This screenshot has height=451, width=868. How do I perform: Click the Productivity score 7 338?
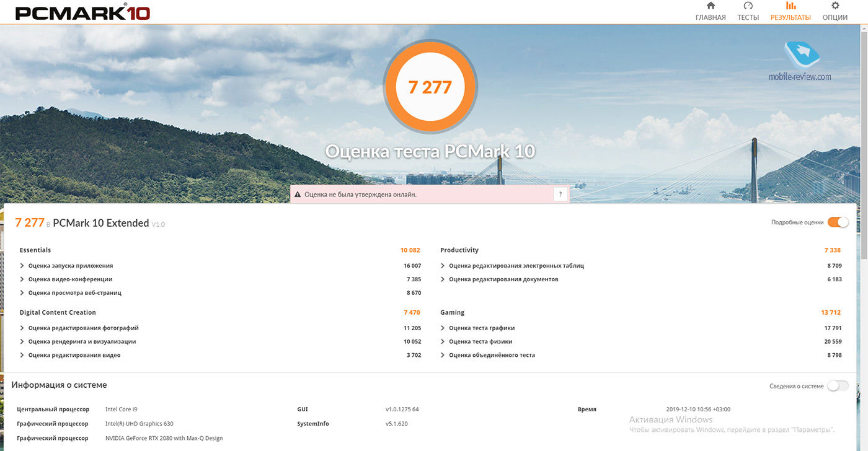coord(832,250)
